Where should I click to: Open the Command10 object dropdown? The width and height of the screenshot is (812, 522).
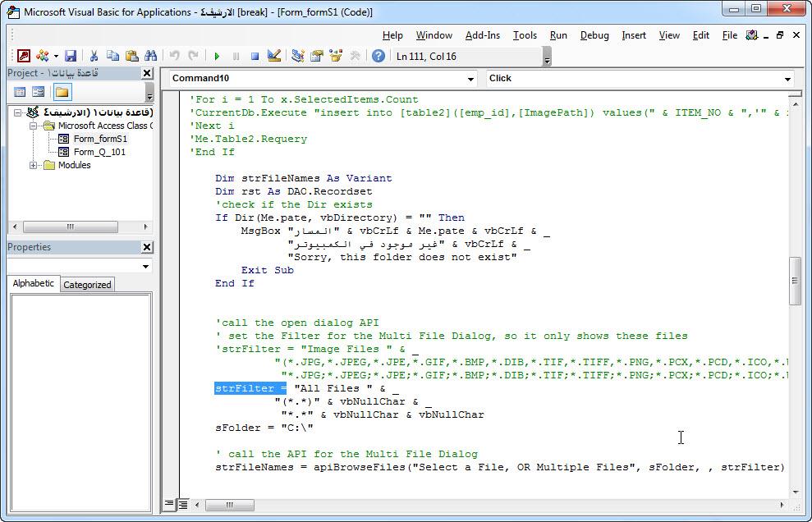tap(470, 79)
